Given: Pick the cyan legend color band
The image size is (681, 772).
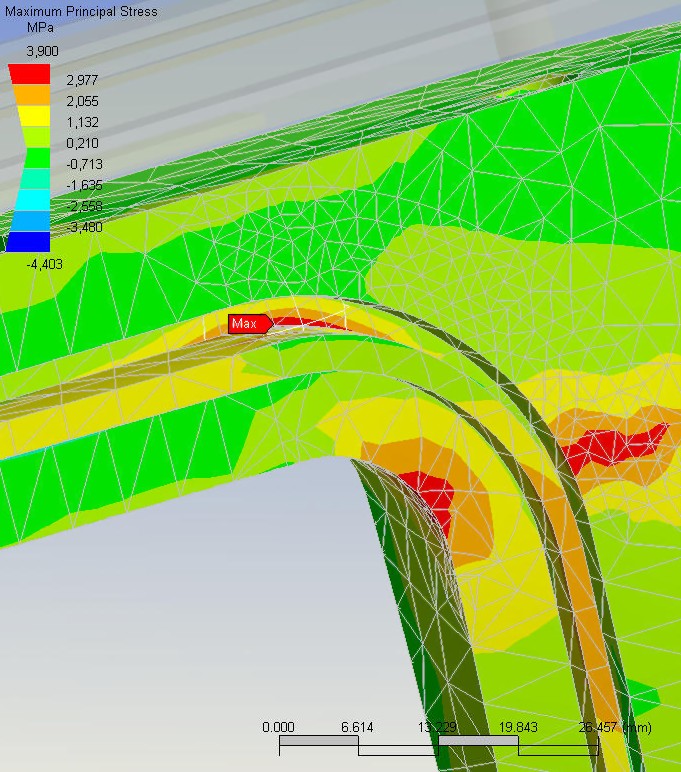Looking at the screenshot, I should 29,199.
